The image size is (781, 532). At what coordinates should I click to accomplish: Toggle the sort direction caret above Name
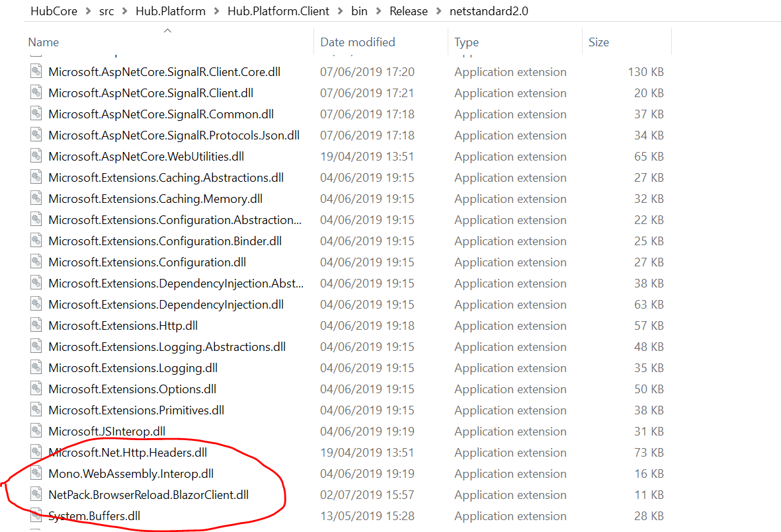point(167,30)
